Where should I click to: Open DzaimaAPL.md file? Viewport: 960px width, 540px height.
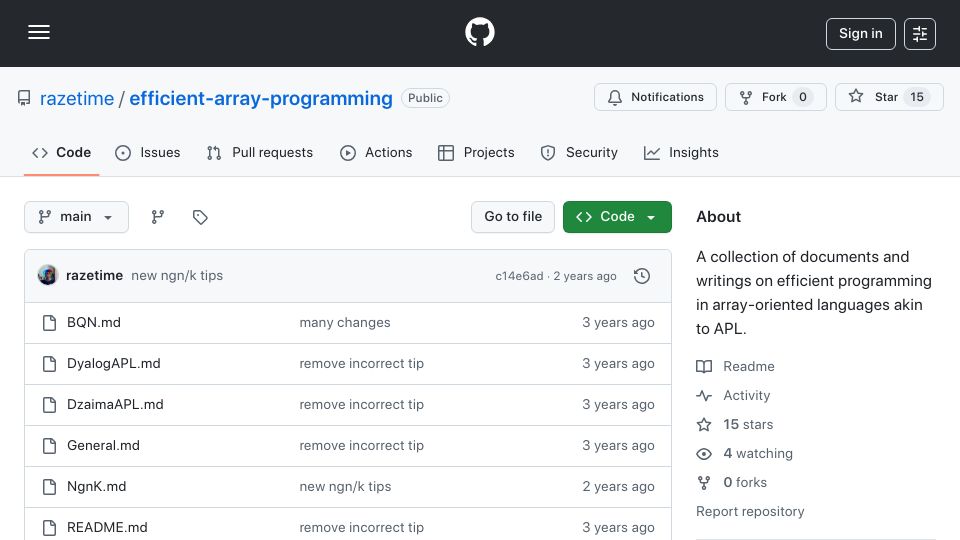pyautogui.click(x=115, y=405)
